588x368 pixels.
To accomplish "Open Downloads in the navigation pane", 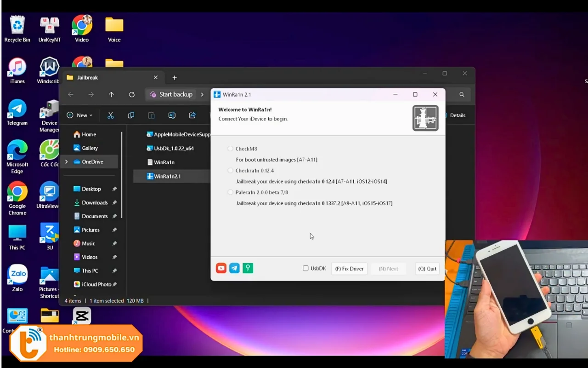I will (x=95, y=202).
